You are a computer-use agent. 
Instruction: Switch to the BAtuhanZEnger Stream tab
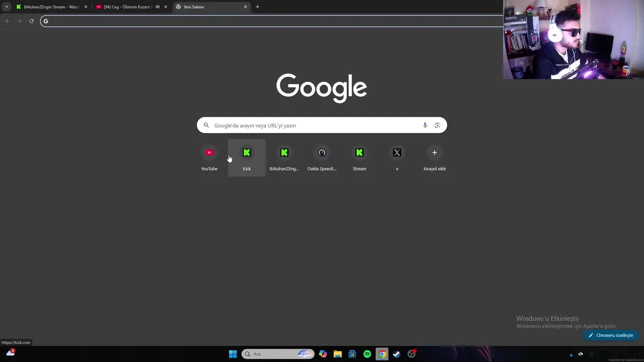(51, 7)
